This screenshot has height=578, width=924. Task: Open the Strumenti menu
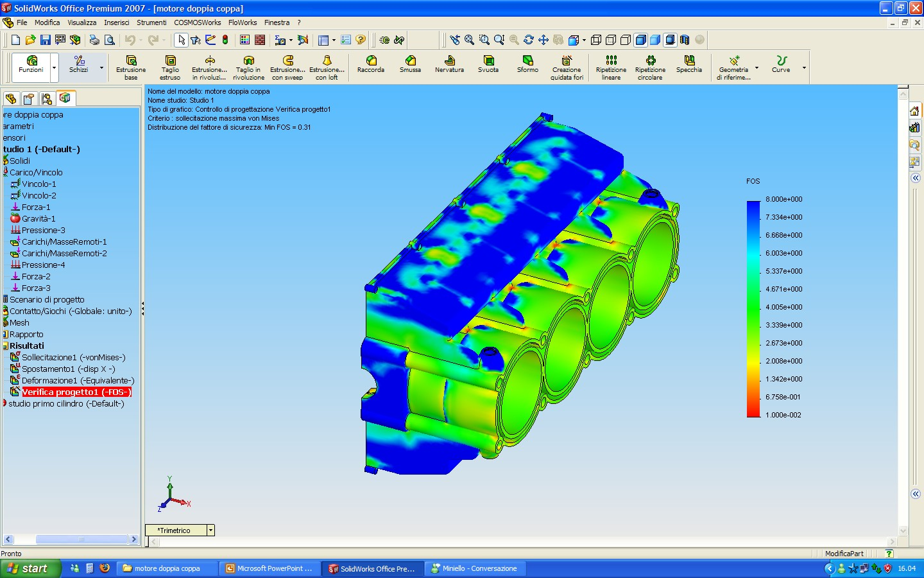tap(151, 22)
